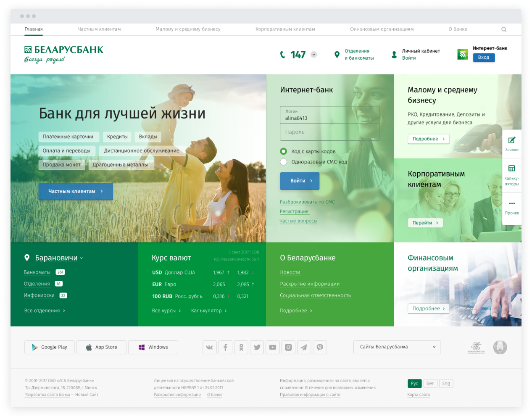The width and height of the screenshot is (532, 419).
Task: Click the Belarus coat of arms emblem
Action: (x=500, y=348)
